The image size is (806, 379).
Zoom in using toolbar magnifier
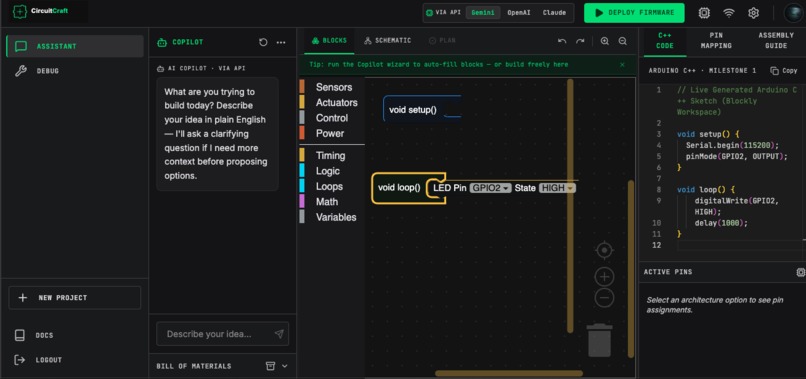pos(604,41)
